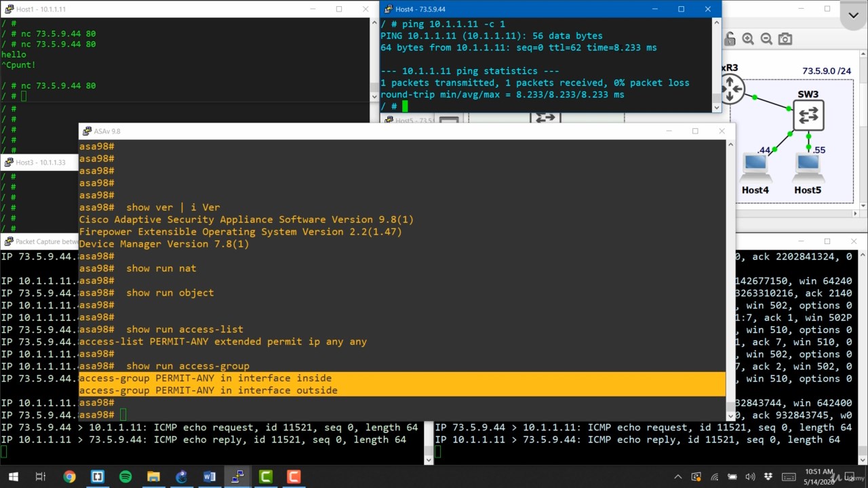
Task: Click the Host3 window title bar icon
Action: [8, 163]
